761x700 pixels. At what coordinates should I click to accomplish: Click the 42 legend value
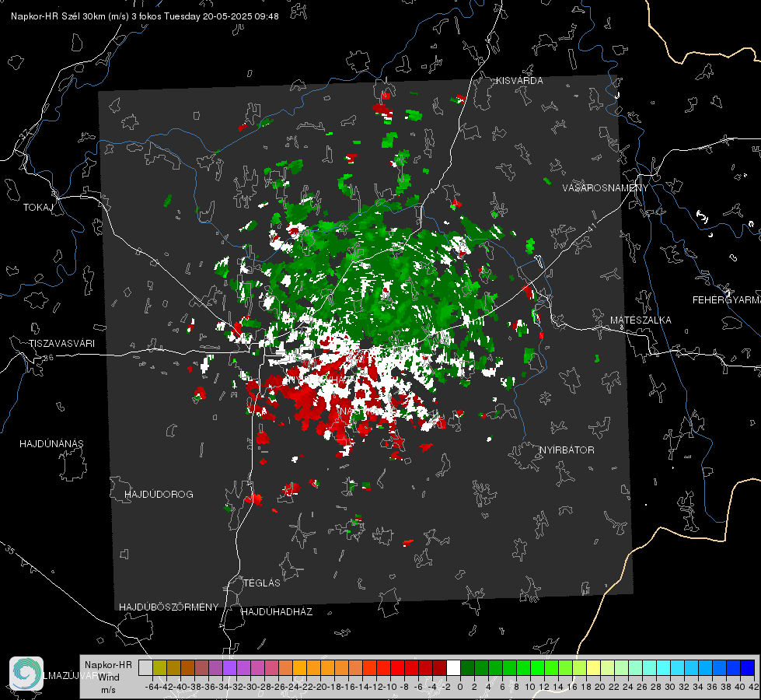[x=754, y=687]
